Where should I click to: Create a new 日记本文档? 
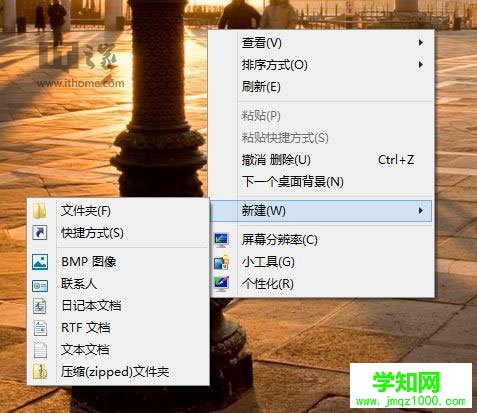[x=118, y=306]
